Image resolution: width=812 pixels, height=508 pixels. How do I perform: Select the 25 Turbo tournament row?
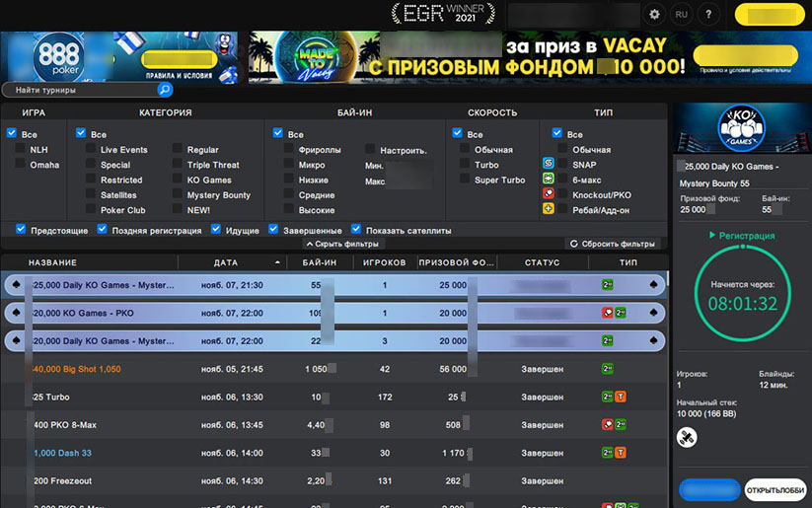(x=334, y=397)
